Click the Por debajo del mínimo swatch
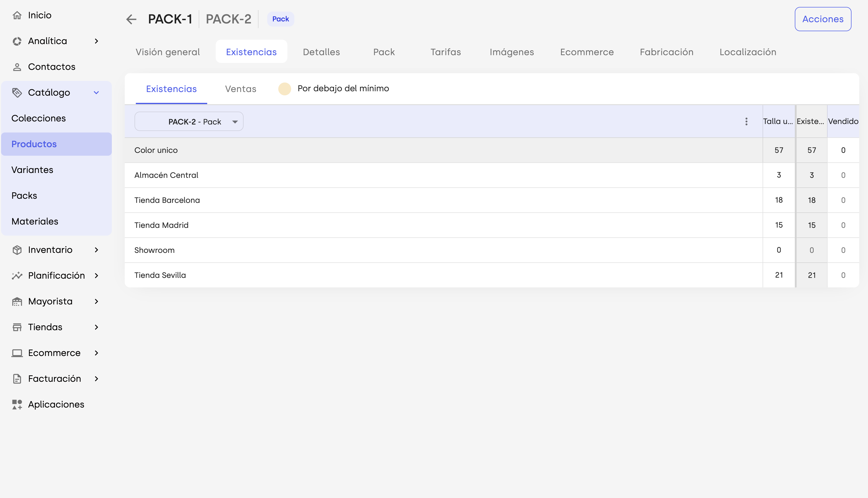This screenshot has height=498, width=868. pyautogui.click(x=285, y=89)
